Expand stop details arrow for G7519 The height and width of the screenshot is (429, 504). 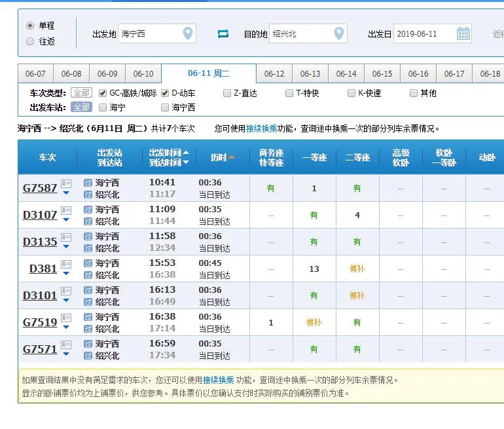click(x=66, y=327)
